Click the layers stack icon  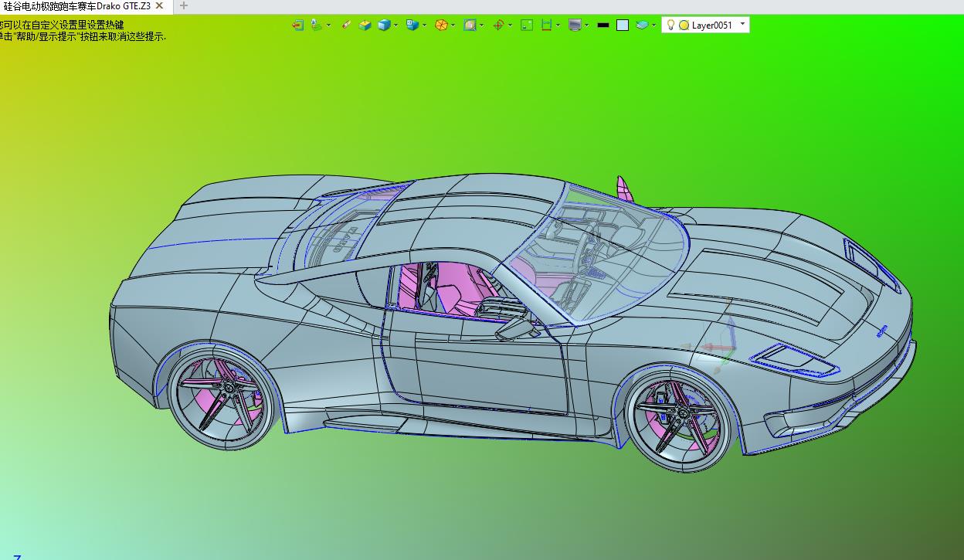(642, 25)
